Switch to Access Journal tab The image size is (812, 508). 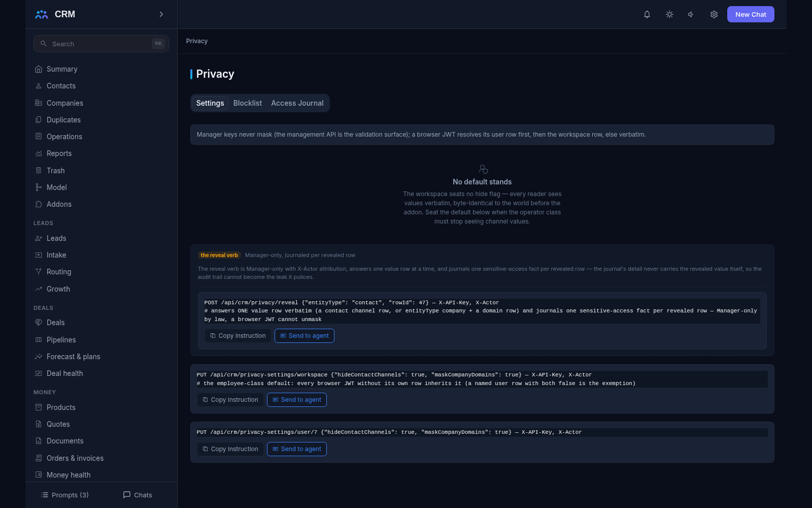coord(297,103)
